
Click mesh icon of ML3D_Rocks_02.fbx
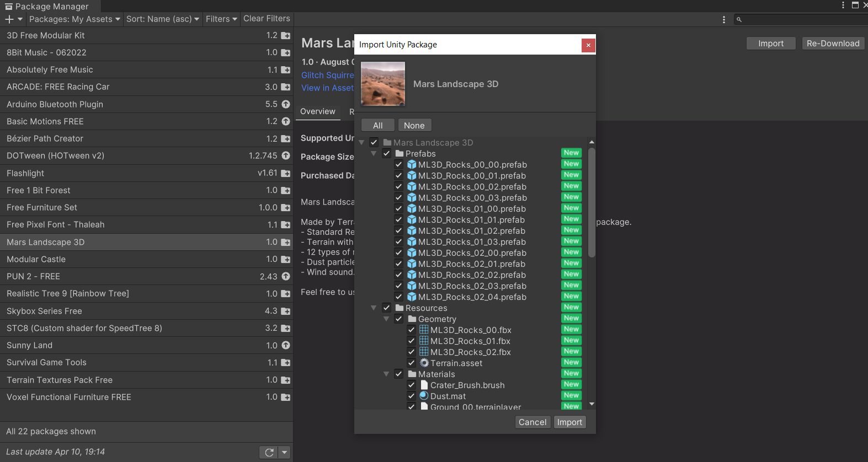click(424, 352)
